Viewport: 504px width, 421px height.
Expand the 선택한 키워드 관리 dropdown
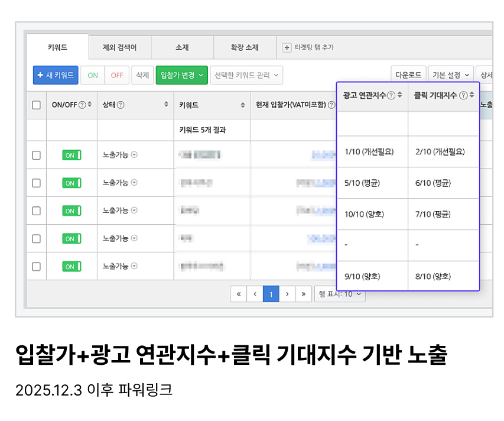(246, 75)
